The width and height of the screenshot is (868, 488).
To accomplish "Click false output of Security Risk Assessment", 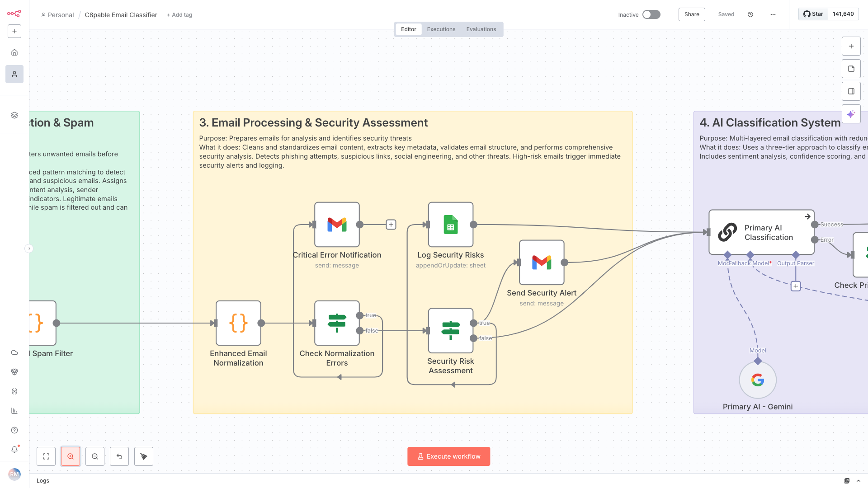I will 473,338.
